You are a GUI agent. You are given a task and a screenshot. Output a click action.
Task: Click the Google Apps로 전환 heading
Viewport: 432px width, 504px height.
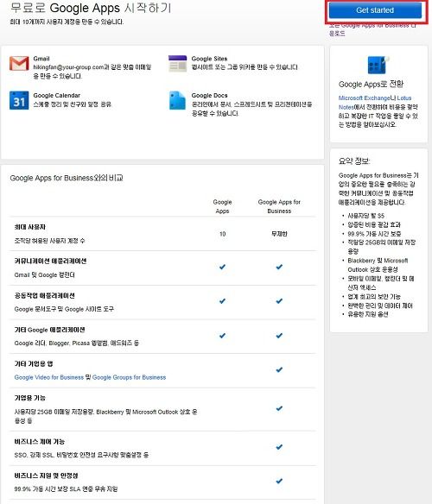pyautogui.click(x=371, y=85)
